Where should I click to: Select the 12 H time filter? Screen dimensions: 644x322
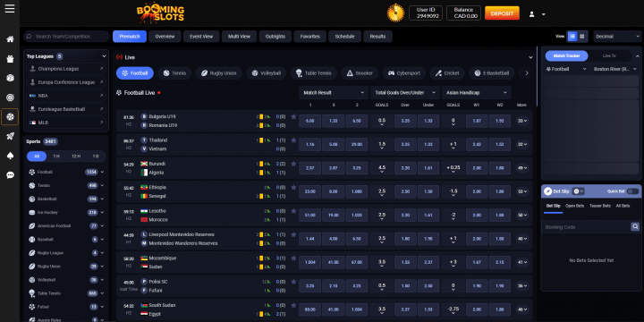pyautogui.click(x=76, y=157)
